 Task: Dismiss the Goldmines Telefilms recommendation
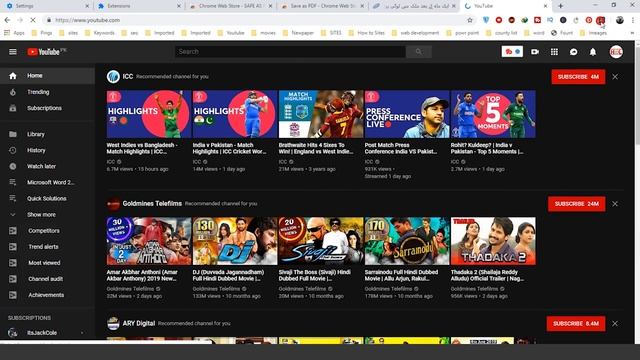click(x=615, y=204)
